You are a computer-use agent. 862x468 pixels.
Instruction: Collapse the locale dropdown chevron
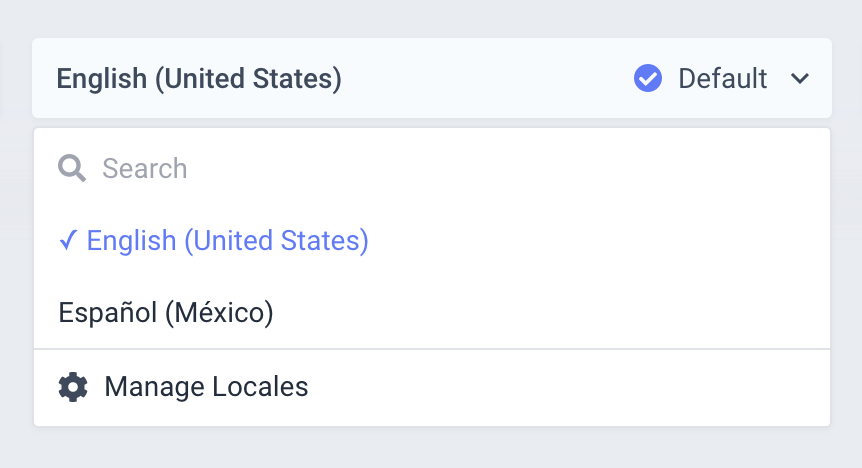799,79
